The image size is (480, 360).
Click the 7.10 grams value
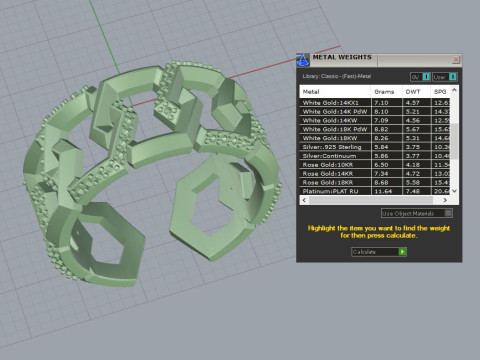coord(381,103)
